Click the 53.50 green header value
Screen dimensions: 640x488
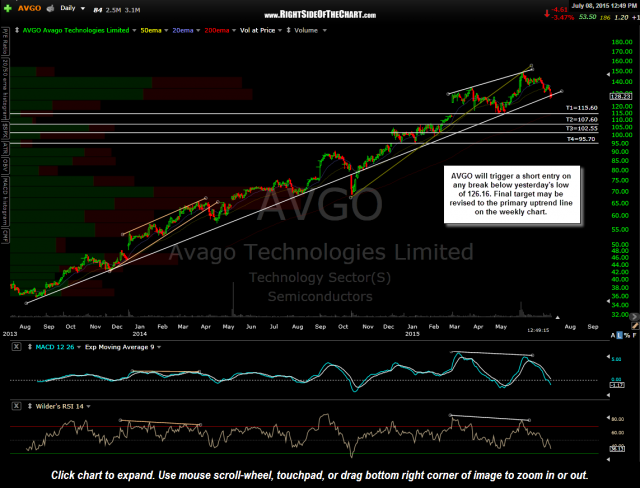coord(587,17)
